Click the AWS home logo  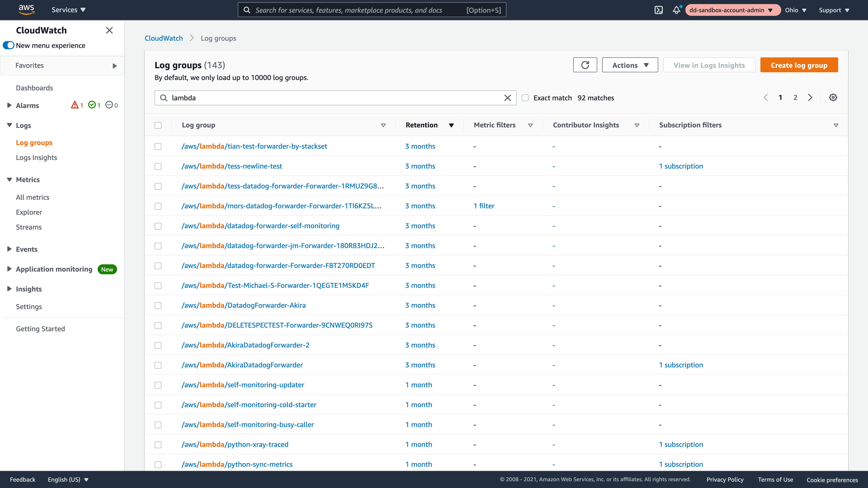26,9
